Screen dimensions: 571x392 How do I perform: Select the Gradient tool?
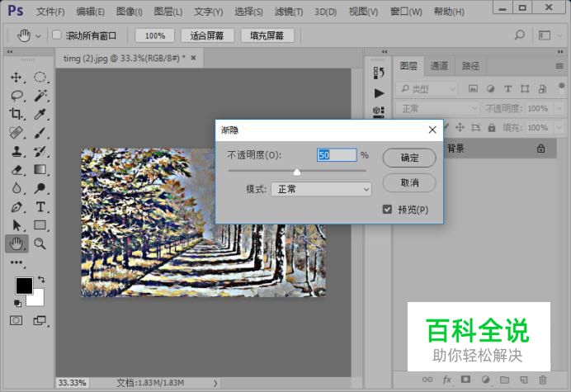(x=40, y=170)
